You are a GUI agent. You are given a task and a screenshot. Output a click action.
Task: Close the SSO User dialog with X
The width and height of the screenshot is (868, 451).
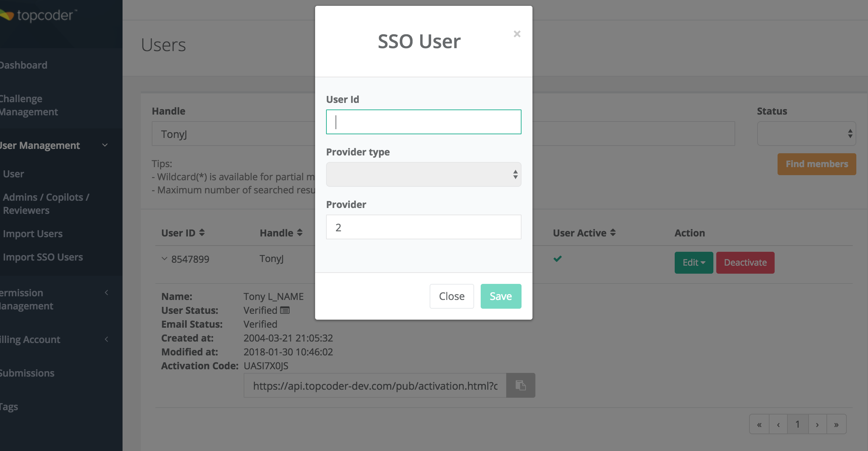pyautogui.click(x=517, y=34)
